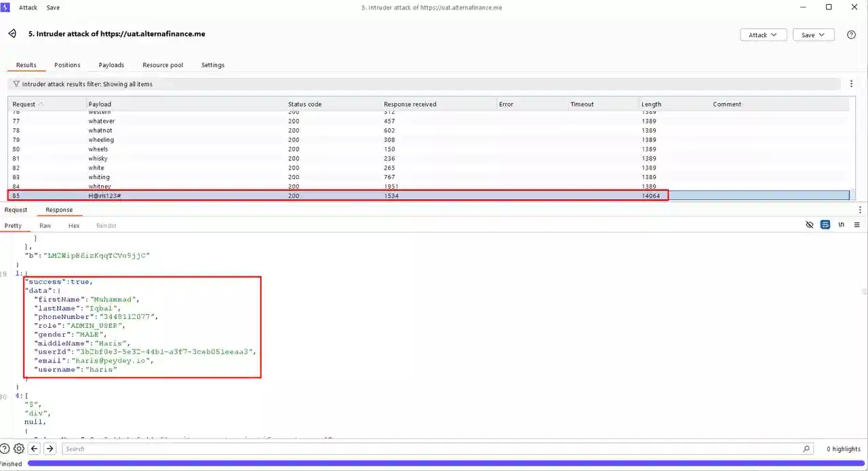868x471 pixels.
Task: Go to the next search match arrow
Action: click(x=50, y=449)
